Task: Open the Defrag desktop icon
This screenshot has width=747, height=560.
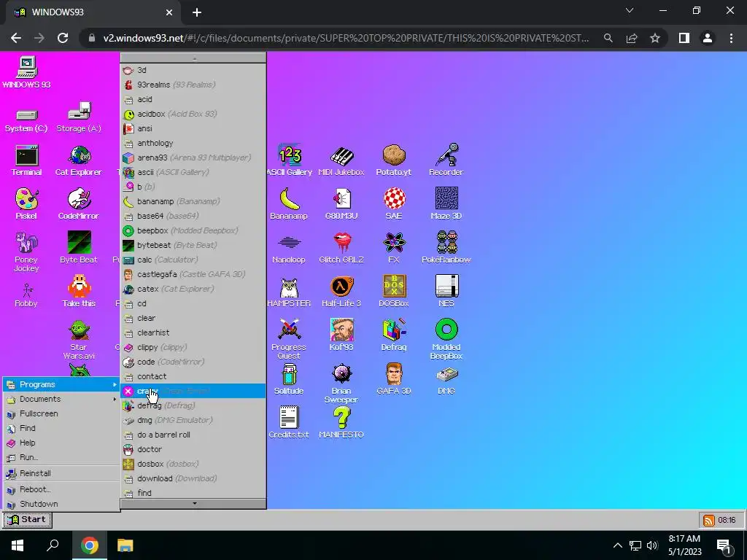Action: tap(394, 335)
